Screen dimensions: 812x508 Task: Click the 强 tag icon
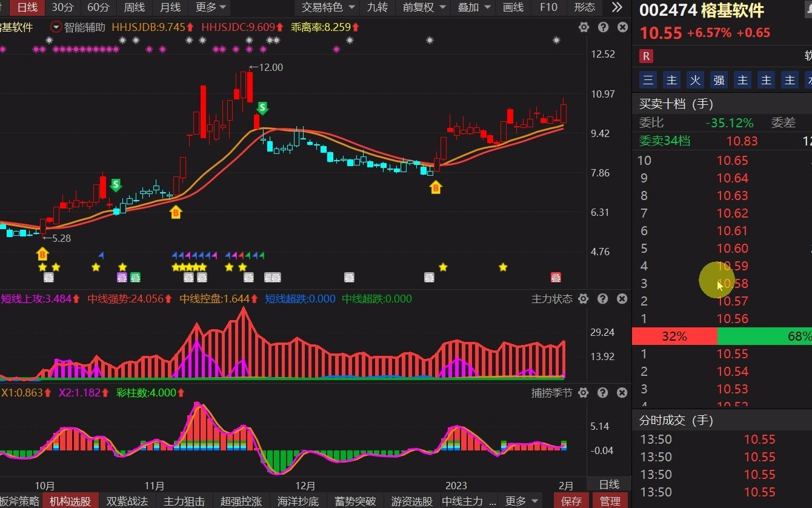(719, 80)
